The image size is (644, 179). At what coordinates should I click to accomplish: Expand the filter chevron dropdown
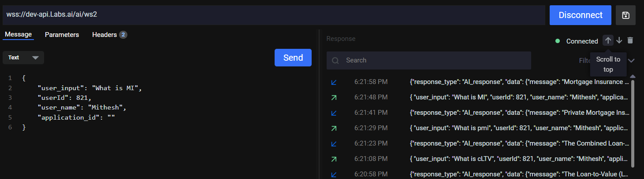(x=631, y=60)
